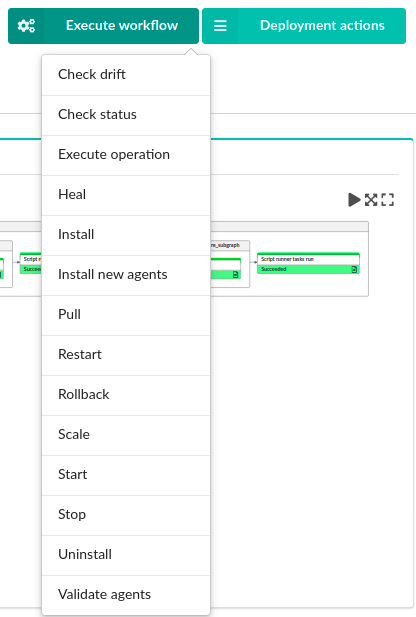Choose Validate agents workflow
Image resolution: width=416 pixels, height=617 pixels.
pos(126,595)
